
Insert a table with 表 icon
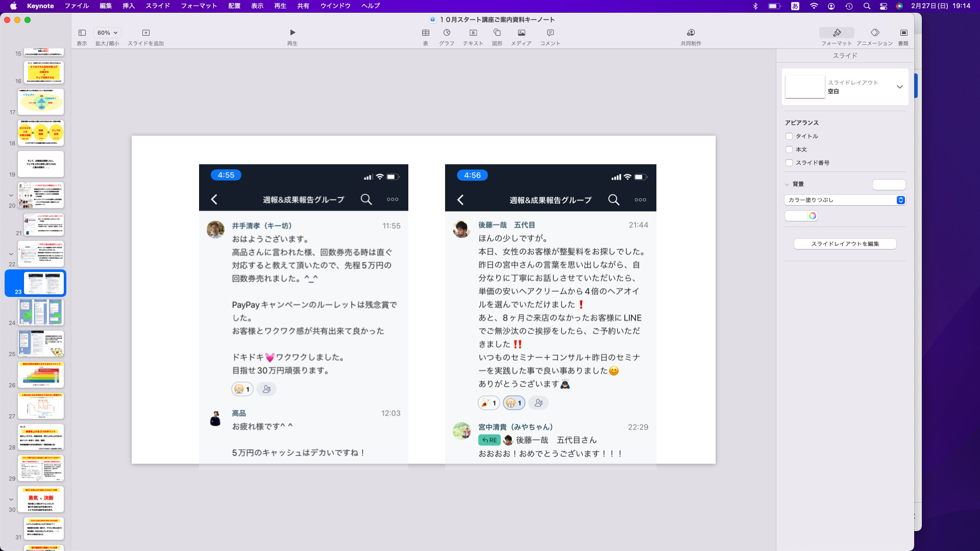[425, 33]
